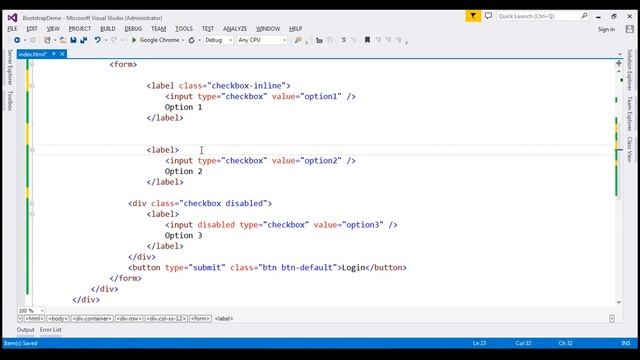Click the comment-out lines toolbar icon
Viewport: 640px width, 360px height.
click(x=344, y=40)
